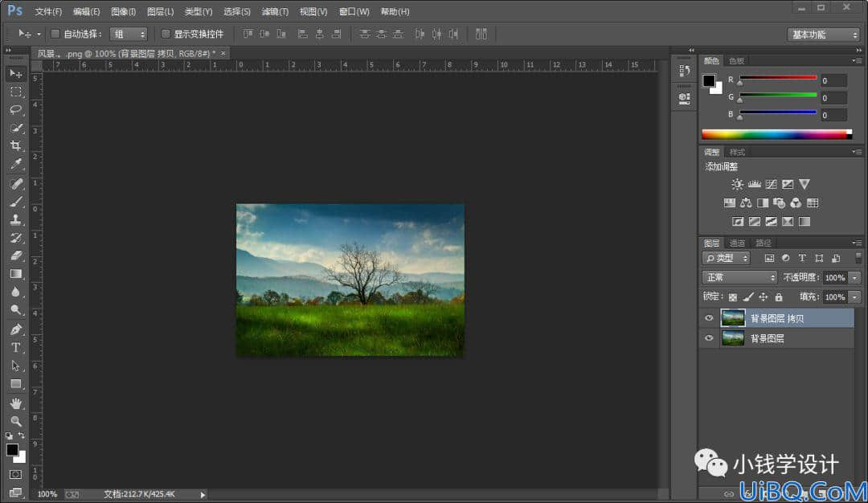Close the 风景 document tab
Image resolution: width=868 pixels, height=503 pixels.
pos(223,53)
